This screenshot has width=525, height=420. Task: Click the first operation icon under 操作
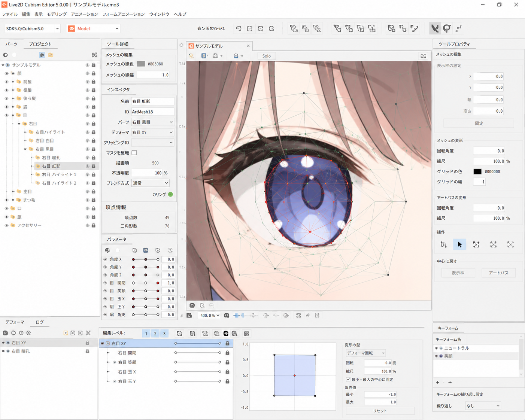coord(443,244)
